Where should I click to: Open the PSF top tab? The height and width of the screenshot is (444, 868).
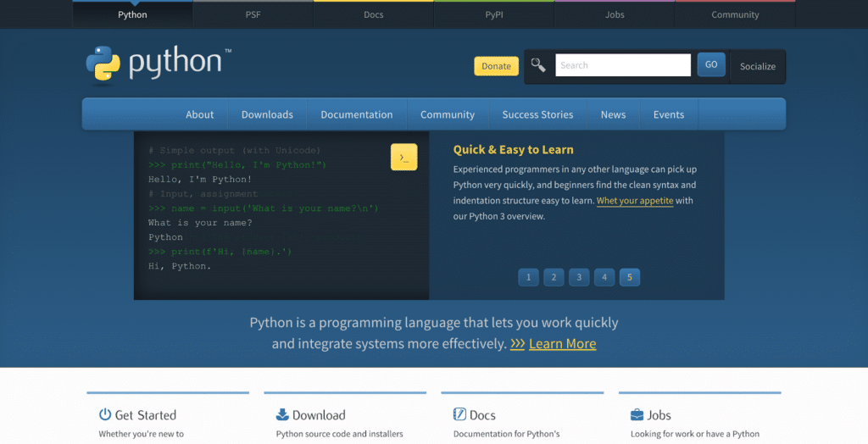click(x=253, y=14)
